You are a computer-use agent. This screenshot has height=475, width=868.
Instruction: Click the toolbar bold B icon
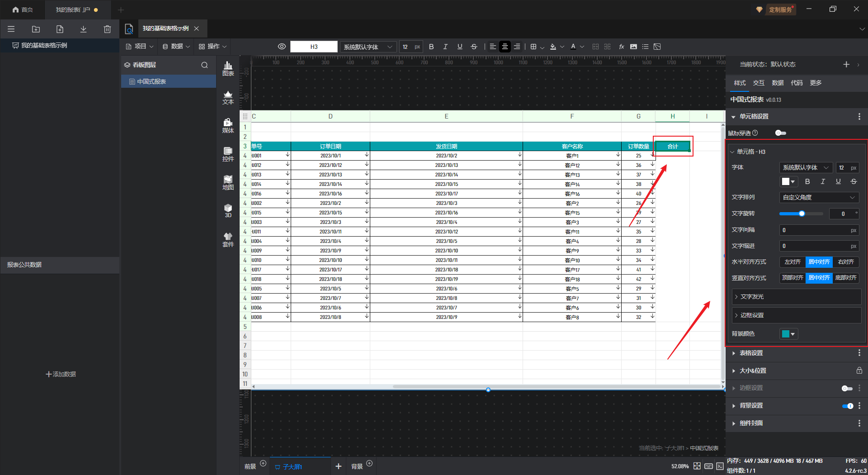(431, 47)
